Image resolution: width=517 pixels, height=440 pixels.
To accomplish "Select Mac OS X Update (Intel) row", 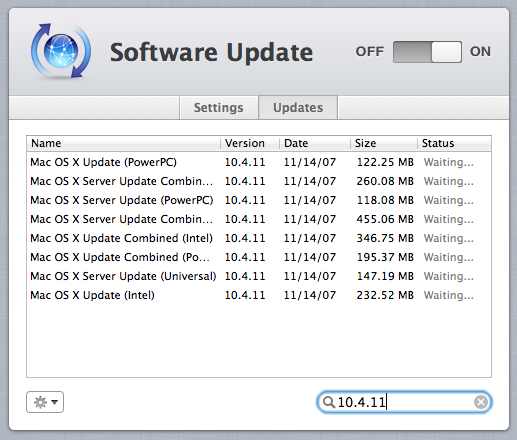I will [259, 295].
